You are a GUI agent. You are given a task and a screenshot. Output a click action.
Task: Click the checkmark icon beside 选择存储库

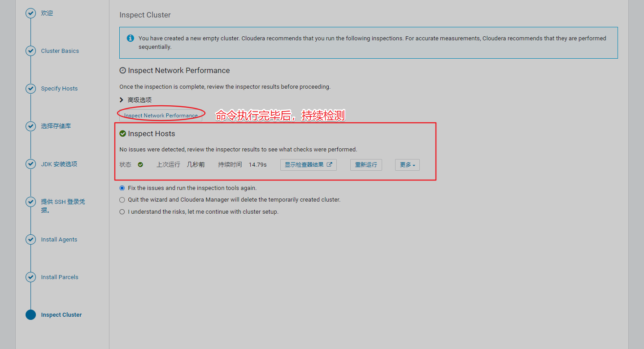(30, 126)
